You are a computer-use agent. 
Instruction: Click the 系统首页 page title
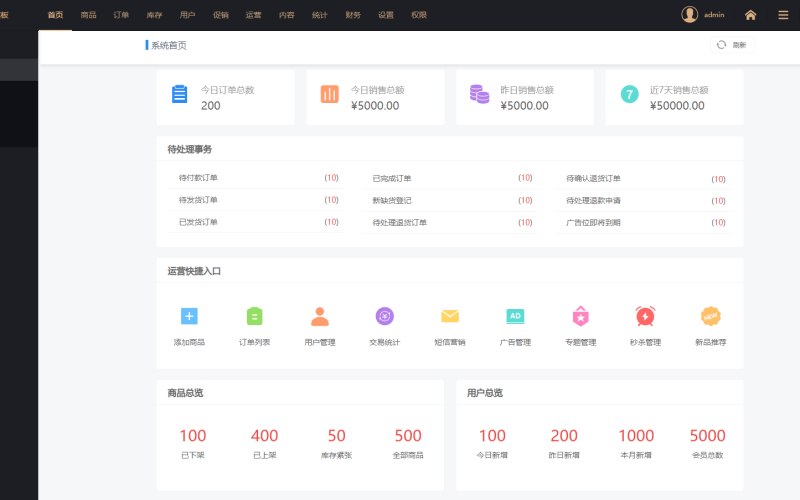pyautogui.click(x=169, y=45)
